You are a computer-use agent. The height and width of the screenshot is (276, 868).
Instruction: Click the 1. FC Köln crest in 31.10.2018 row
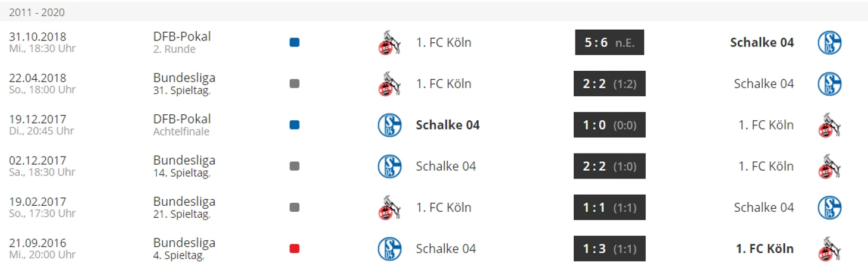[388, 42]
